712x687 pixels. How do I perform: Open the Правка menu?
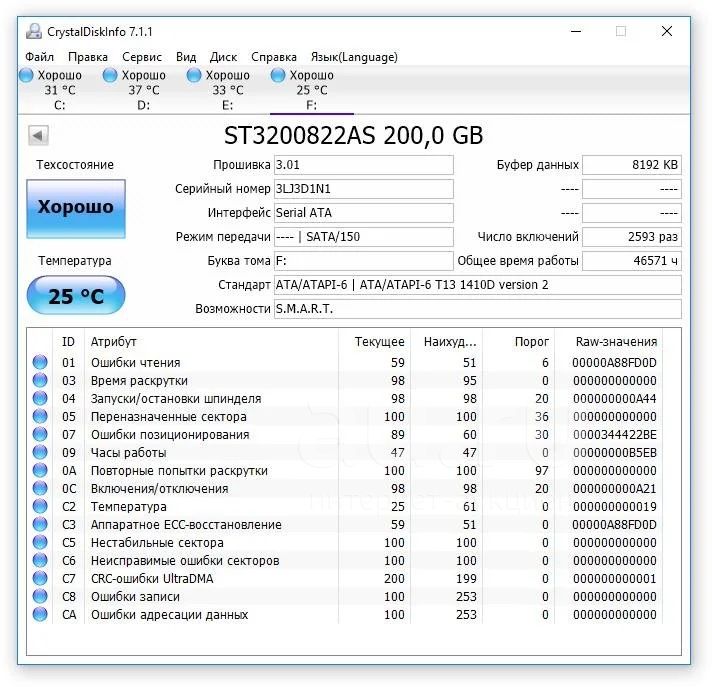(88, 57)
